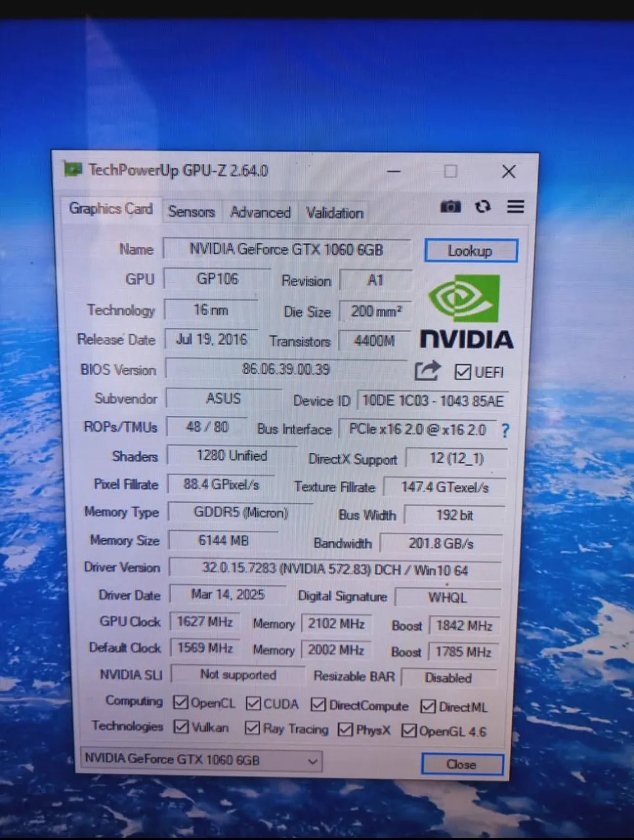Open the GPU selection dropdown
The width and height of the screenshot is (634, 840).
click(200, 760)
